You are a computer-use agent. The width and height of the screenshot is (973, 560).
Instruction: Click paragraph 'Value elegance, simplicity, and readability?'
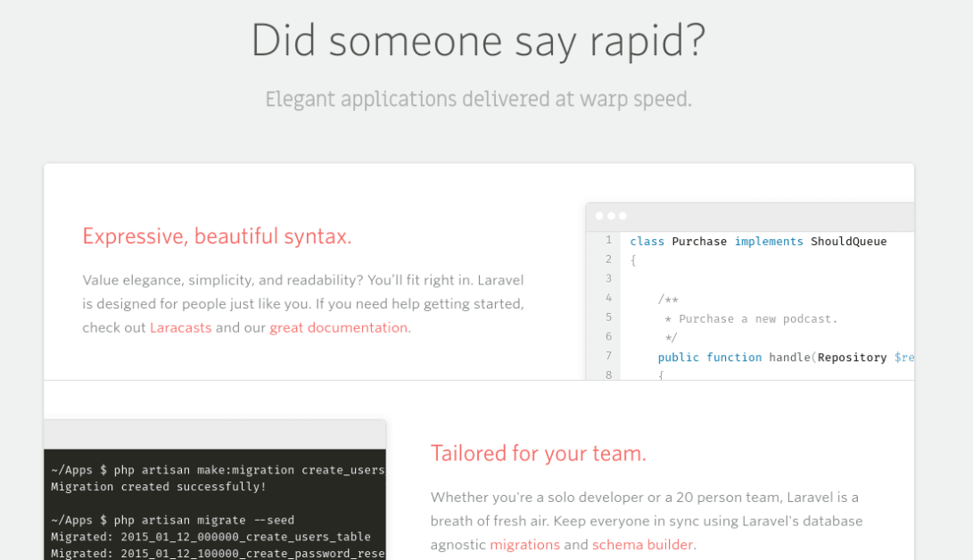pos(303,304)
